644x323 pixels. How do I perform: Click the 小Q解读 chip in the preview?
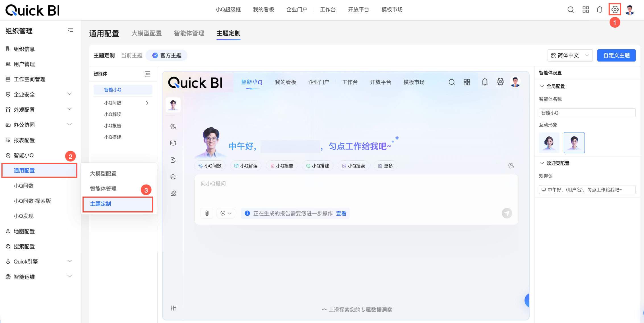tap(246, 166)
